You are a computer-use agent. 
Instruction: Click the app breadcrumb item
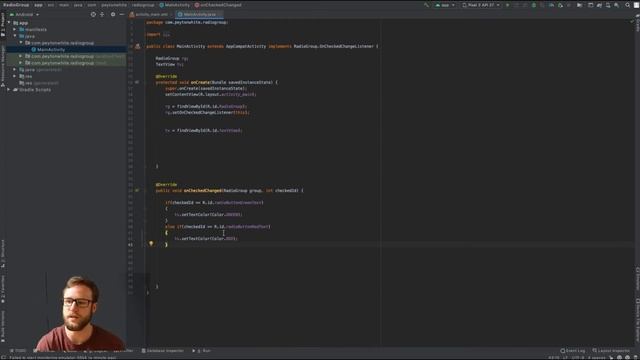tap(38, 5)
